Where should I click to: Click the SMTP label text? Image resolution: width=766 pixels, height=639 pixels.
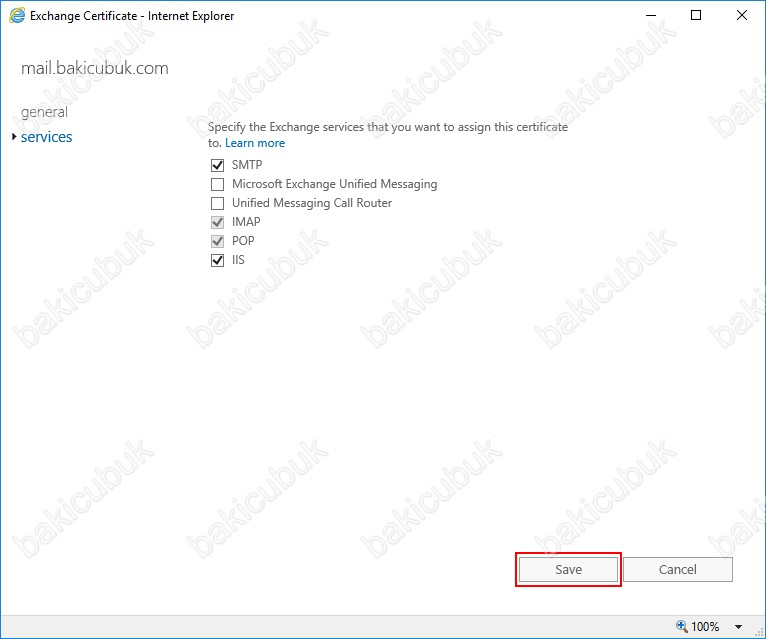pos(247,165)
